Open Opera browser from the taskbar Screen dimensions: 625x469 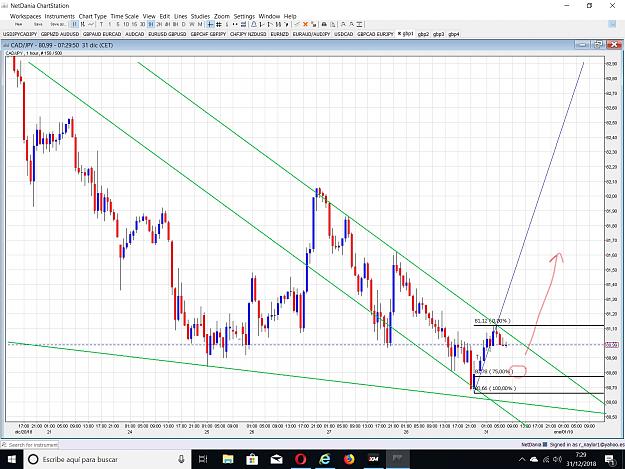click(x=300, y=459)
